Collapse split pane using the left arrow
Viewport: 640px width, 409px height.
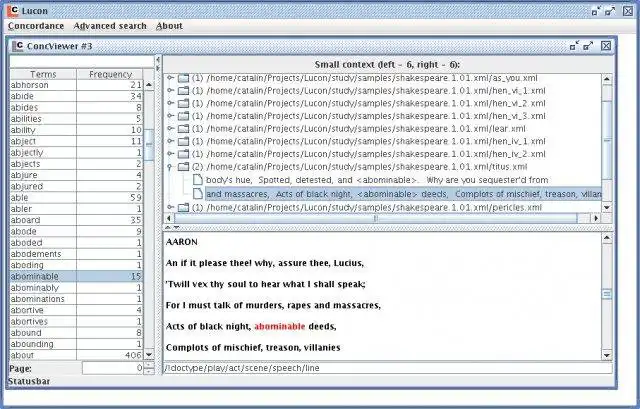pos(158,60)
